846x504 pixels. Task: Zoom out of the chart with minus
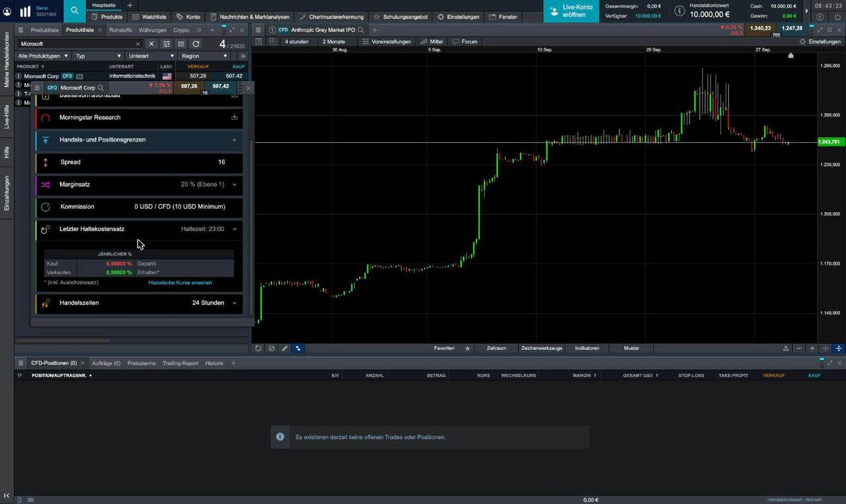pos(799,348)
